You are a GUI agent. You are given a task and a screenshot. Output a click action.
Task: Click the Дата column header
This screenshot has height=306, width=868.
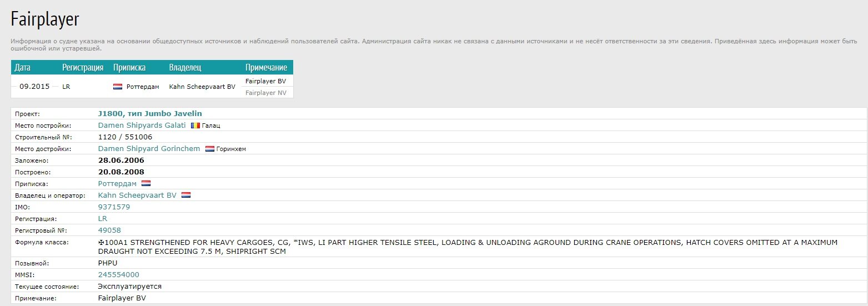point(23,68)
